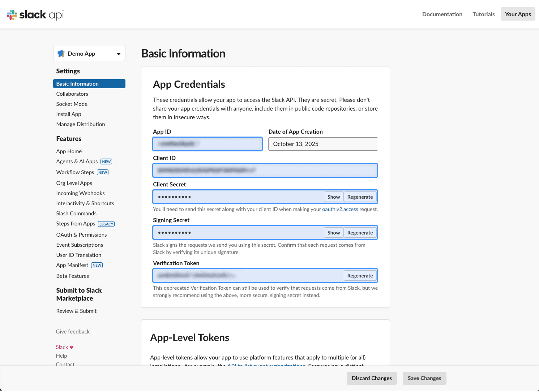Open Interactivity & Shortcuts
This screenshot has width=539, height=392.
[x=85, y=203]
